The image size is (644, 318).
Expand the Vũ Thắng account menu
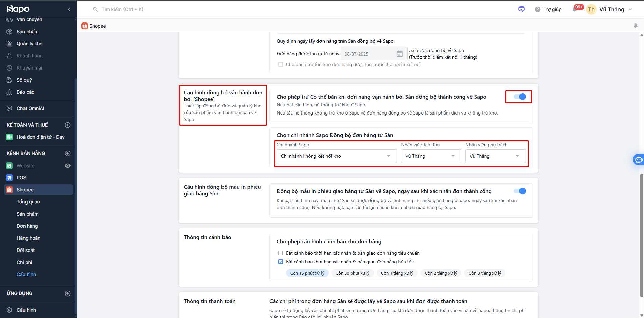tap(630, 9)
